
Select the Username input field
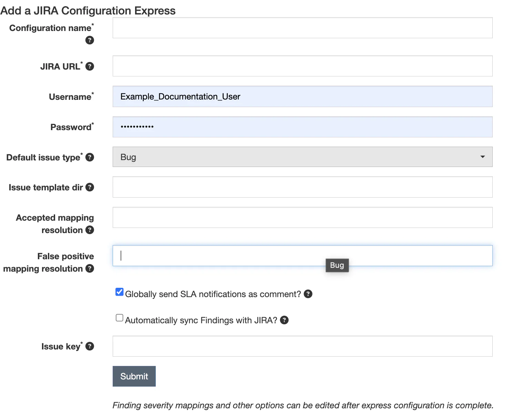coord(302,96)
